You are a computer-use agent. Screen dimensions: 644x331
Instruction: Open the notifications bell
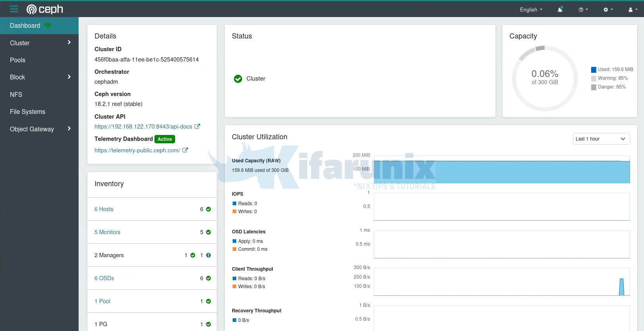[x=560, y=10]
